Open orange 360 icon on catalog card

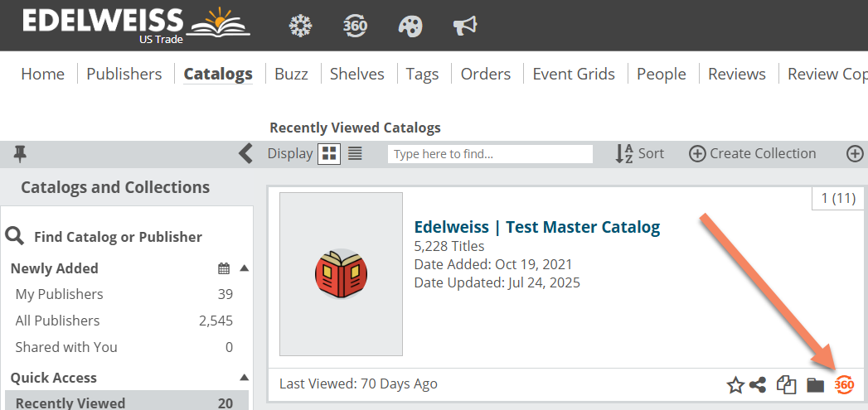tap(844, 384)
